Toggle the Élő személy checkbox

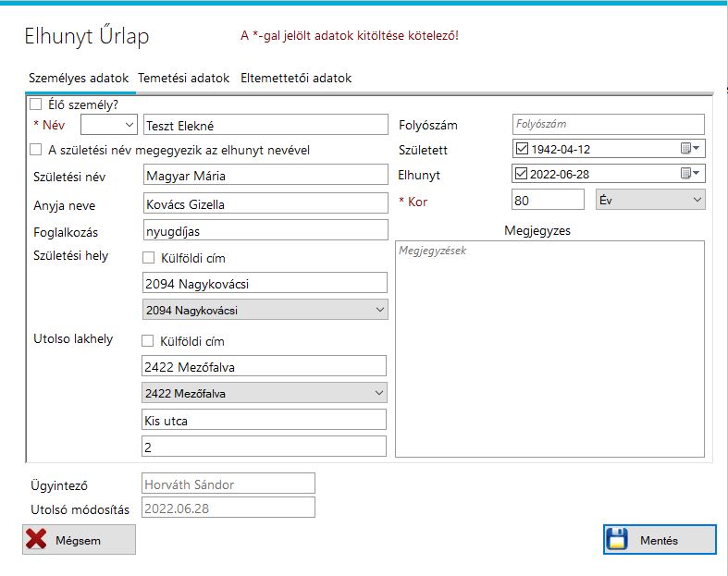coord(36,104)
